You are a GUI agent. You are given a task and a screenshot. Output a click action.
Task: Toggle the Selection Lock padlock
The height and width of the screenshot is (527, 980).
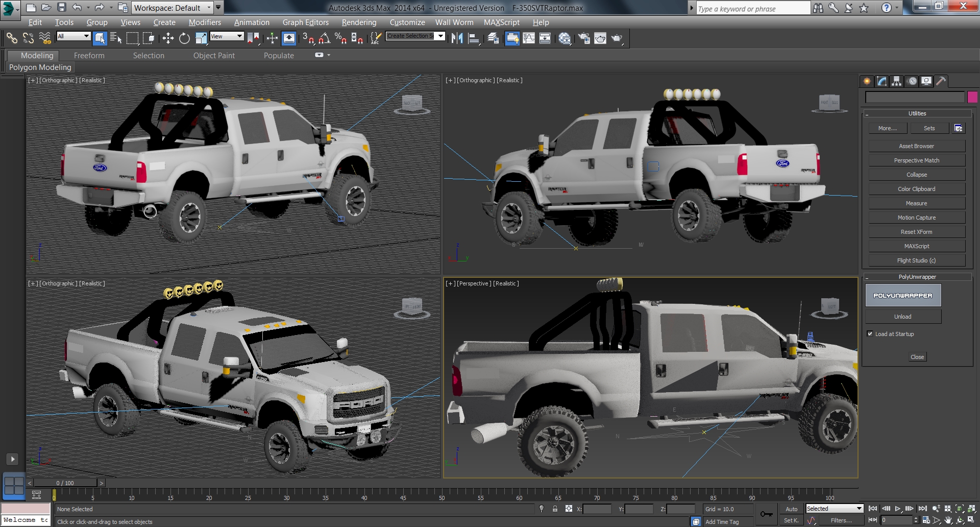555,509
